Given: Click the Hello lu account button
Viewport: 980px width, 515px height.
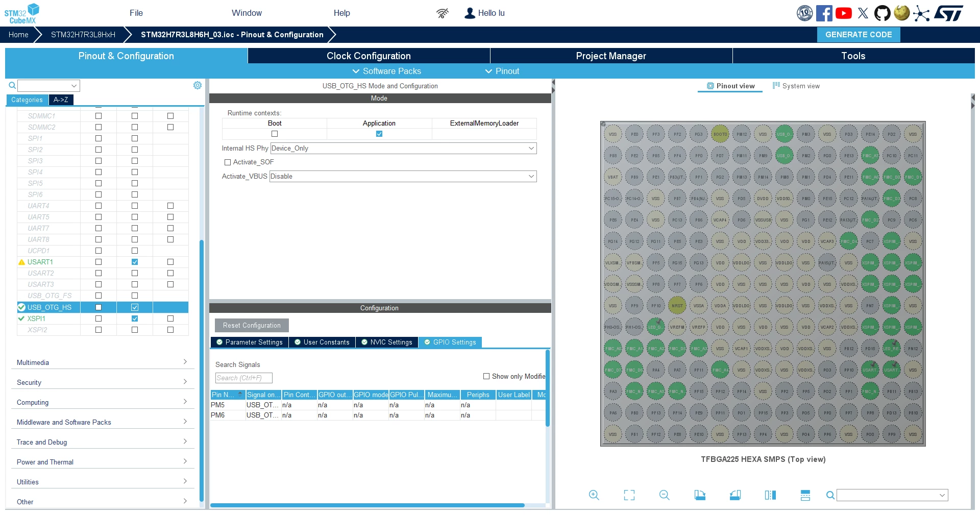Looking at the screenshot, I should 485,13.
